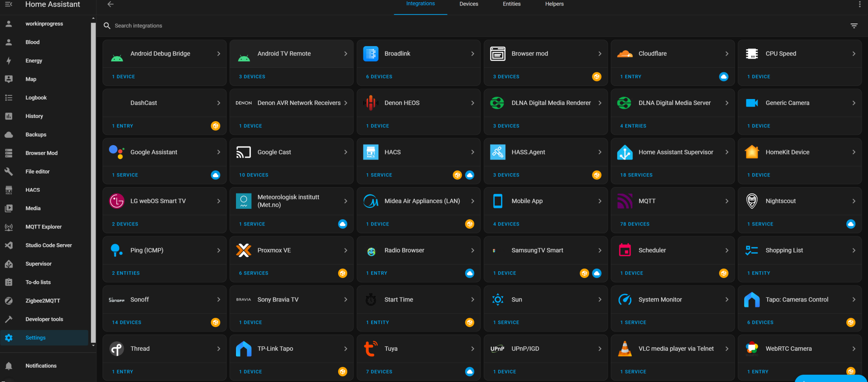Open MQTT Explorer in the sidebar
Viewport: 868px width, 382px height.
44,227
